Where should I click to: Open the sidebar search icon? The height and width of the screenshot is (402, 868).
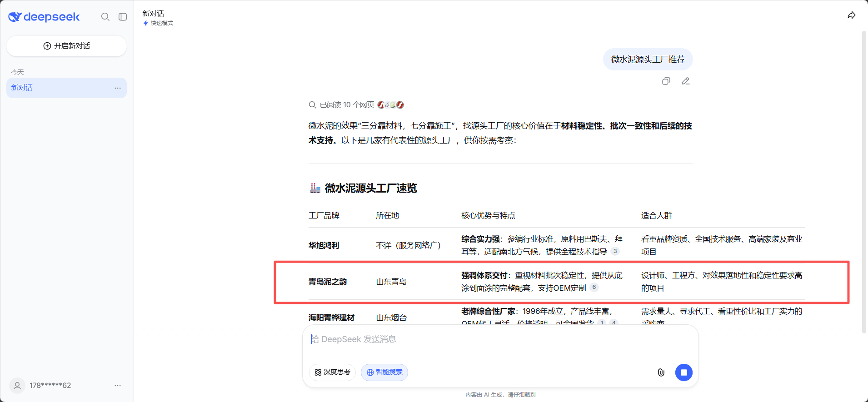tap(105, 17)
